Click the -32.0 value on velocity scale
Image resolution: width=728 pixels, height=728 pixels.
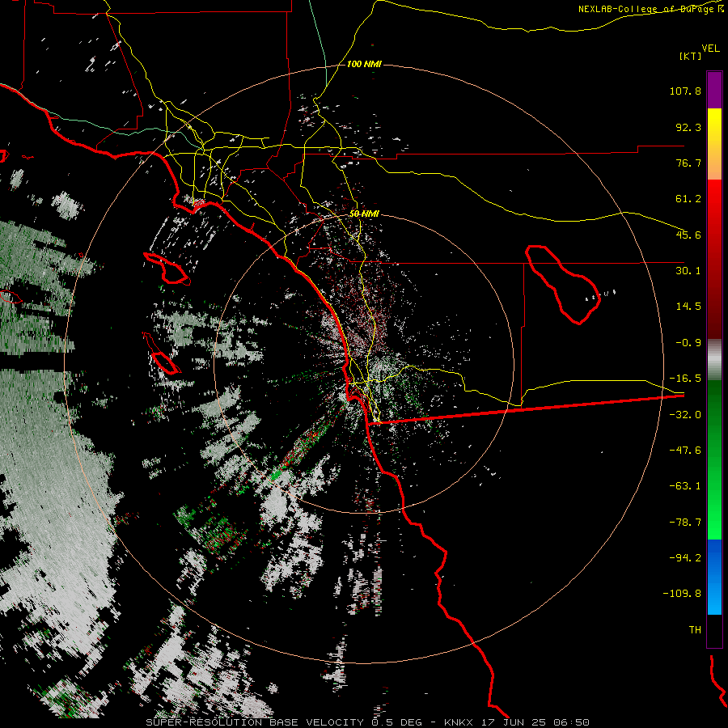685,415
